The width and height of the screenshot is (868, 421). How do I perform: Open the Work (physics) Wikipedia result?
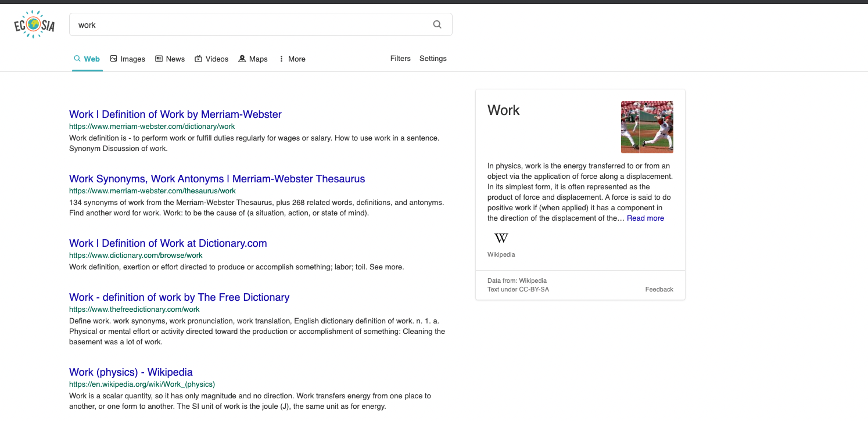(131, 372)
